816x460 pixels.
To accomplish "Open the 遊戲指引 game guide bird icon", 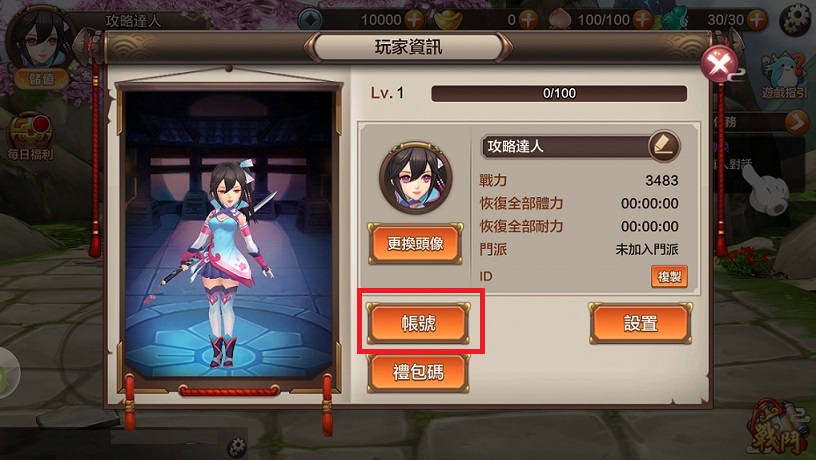I will 785,77.
